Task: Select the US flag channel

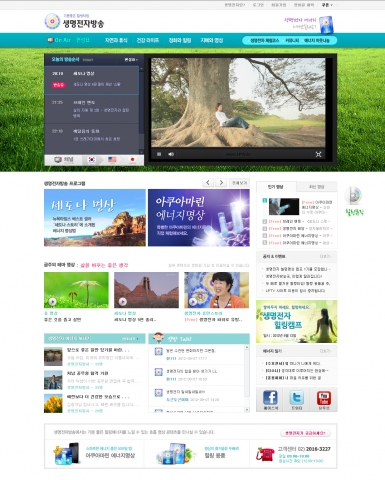Action: pos(112,160)
